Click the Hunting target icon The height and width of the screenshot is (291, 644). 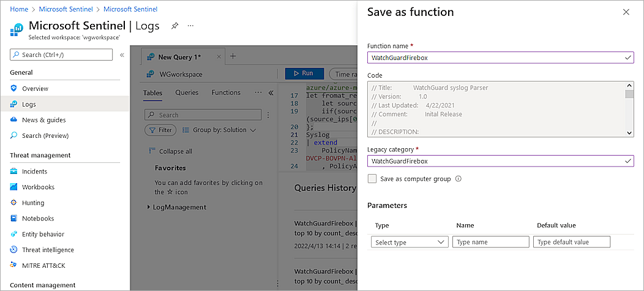click(x=14, y=203)
